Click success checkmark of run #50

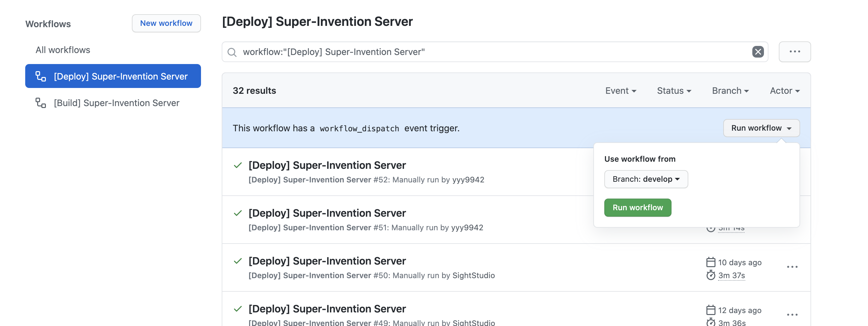(x=238, y=261)
